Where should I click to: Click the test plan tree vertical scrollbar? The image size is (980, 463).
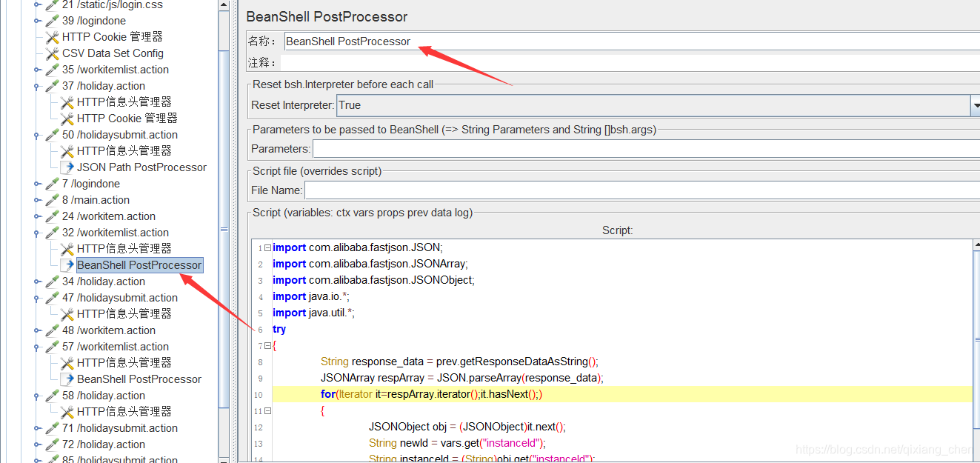pos(224,230)
